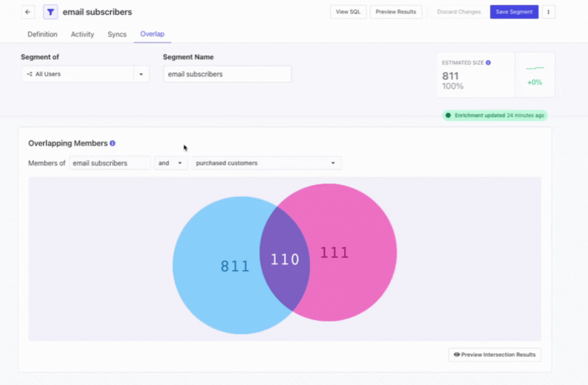
Task: Click the purple intersection area showing 110
Action: point(284,260)
